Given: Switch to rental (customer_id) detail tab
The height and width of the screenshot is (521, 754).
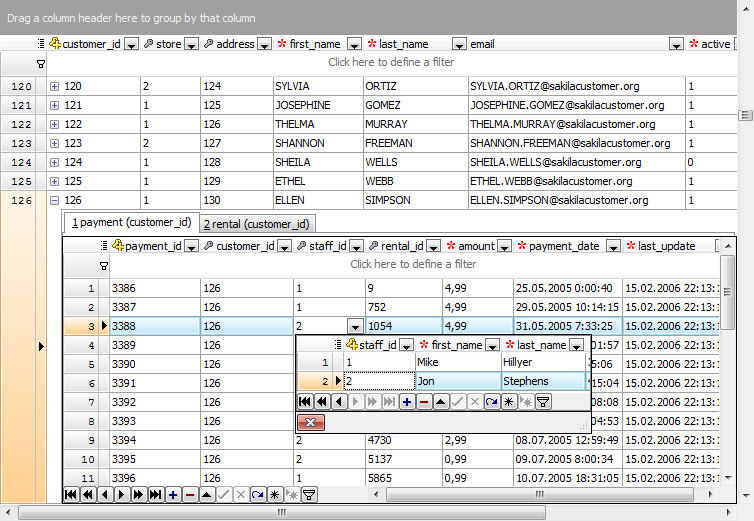Looking at the screenshot, I should tap(257, 224).
